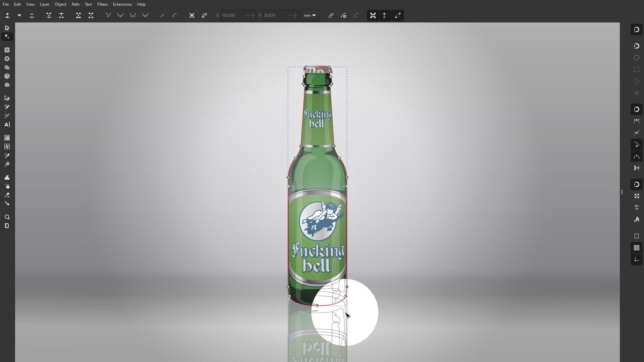Select the Dropper color picker tool
644x362 pixels.
coord(7,156)
